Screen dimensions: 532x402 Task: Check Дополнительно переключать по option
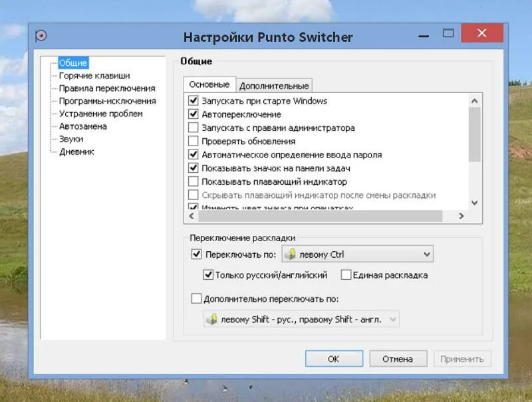click(196, 298)
